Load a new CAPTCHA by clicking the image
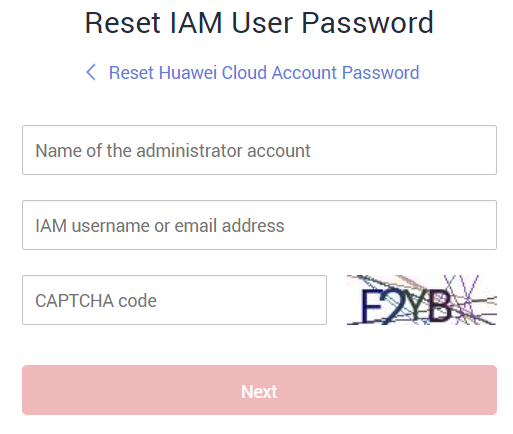The image size is (513, 434). click(x=422, y=300)
